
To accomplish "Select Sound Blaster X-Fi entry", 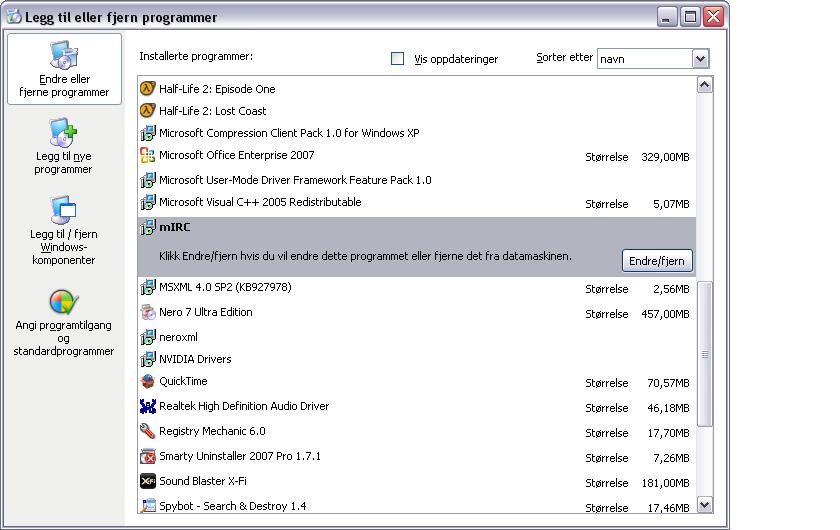I will (x=417, y=482).
